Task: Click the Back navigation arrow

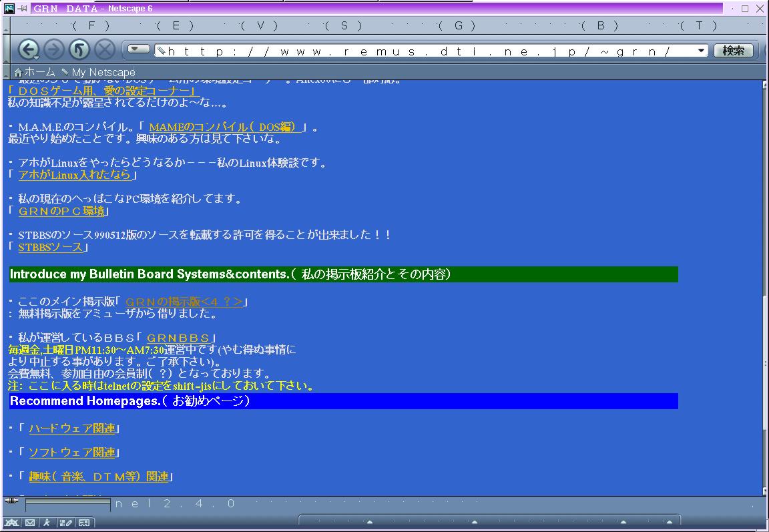Action: (28, 51)
